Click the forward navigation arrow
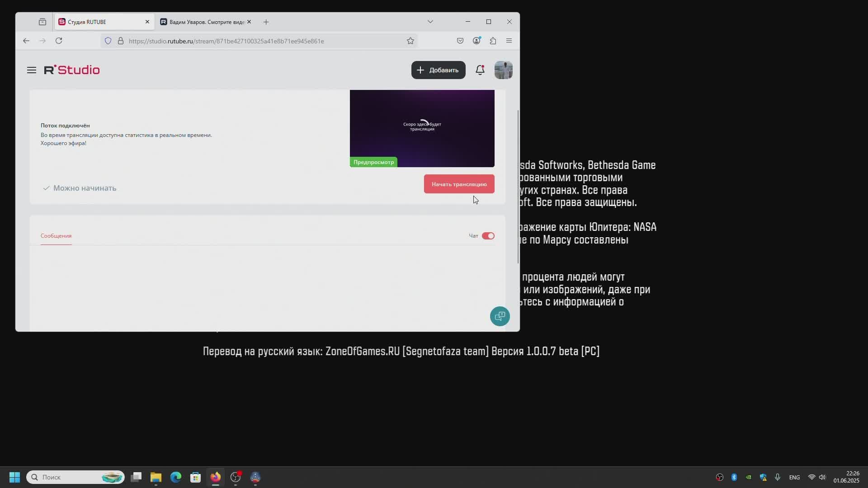 (x=42, y=41)
